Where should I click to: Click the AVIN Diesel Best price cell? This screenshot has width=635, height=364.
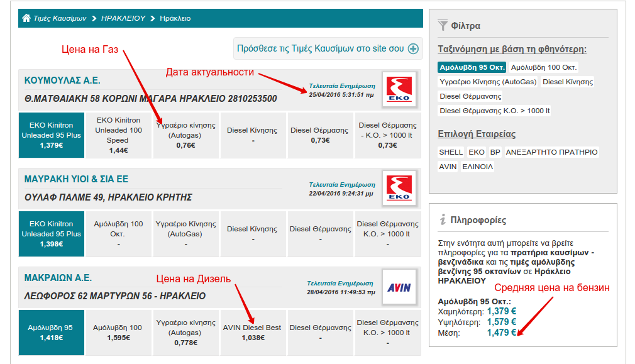pos(253,333)
